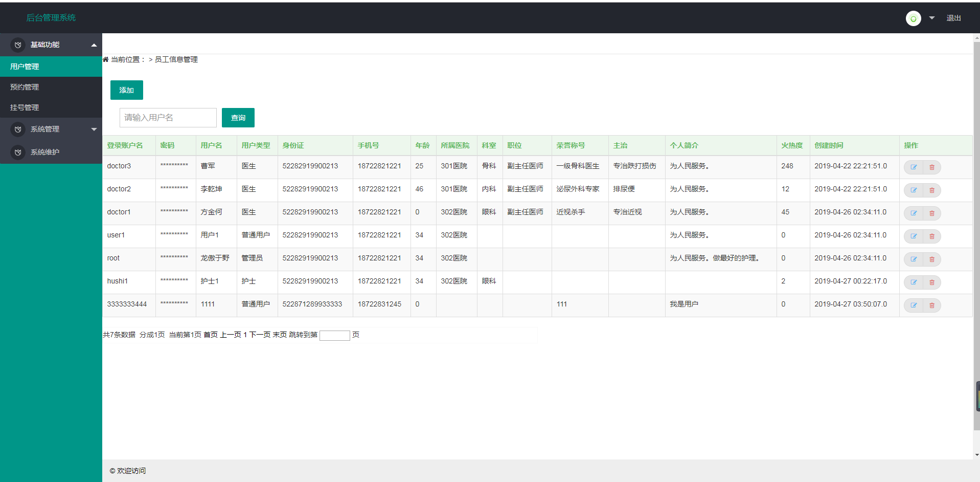Click the 查询 search button
This screenshot has height=482, width=980.
click(x=238, y=118)
